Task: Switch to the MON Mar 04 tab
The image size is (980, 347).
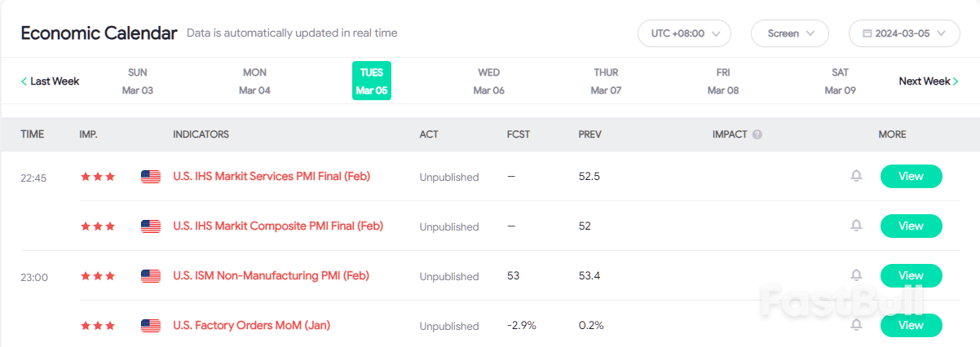Action: coord(254,81)
